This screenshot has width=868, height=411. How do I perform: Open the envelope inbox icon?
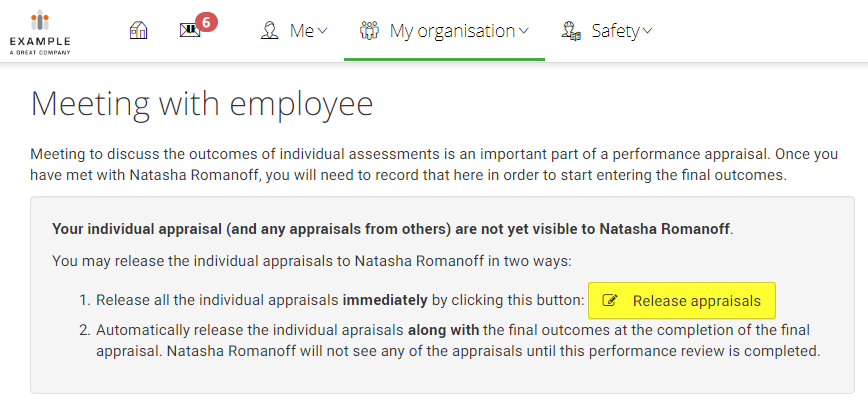tap(190, 30)
